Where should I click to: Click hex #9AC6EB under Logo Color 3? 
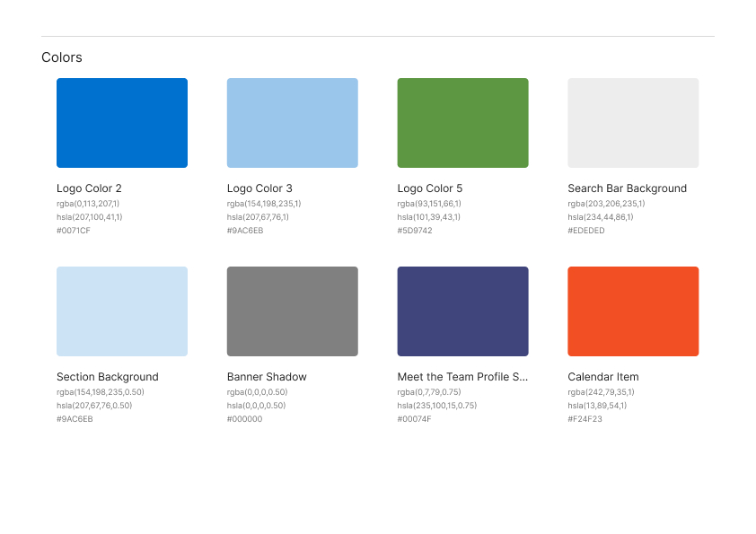coord(245,231)
